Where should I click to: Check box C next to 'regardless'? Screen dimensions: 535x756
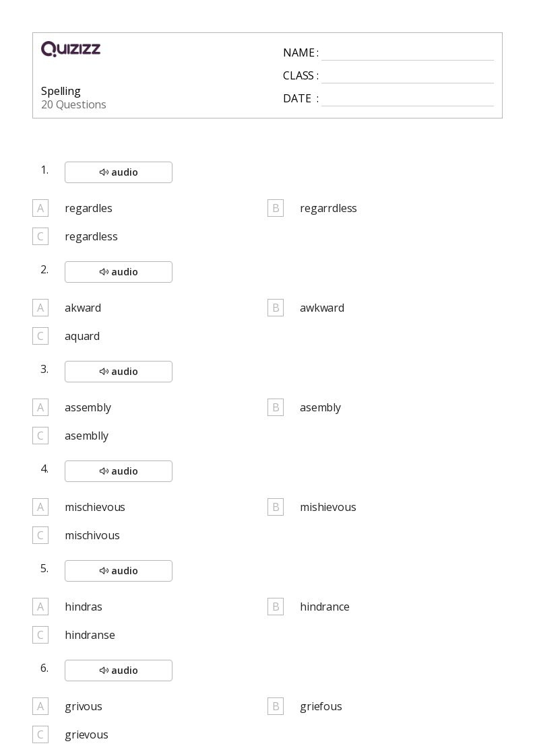pos(40,236)
